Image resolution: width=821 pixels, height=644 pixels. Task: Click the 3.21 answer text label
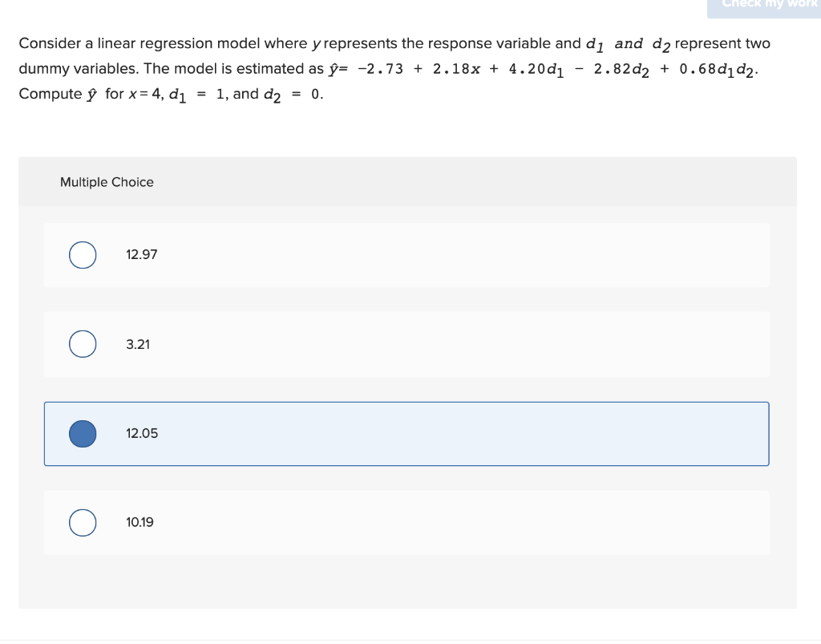click(137, 344)
